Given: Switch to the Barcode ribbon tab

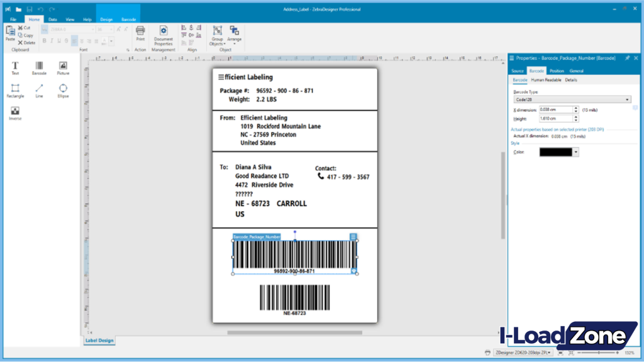Looking at the screenshot, I should coord(128,19).
